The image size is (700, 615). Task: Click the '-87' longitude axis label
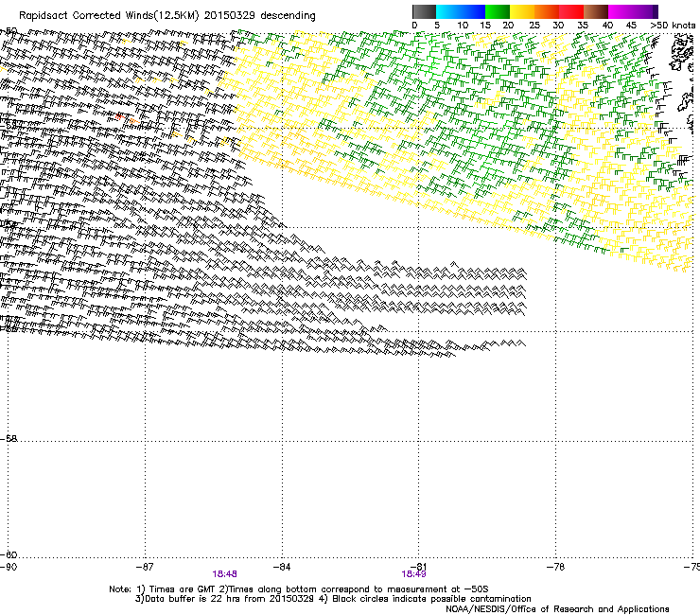pyautogui.click(x=145, y=567)
